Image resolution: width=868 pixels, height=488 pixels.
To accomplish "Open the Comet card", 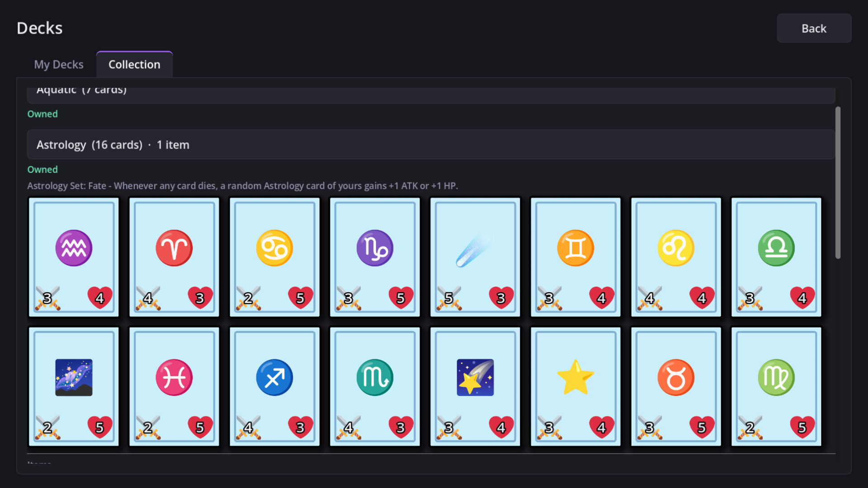I will click(475, 257).
